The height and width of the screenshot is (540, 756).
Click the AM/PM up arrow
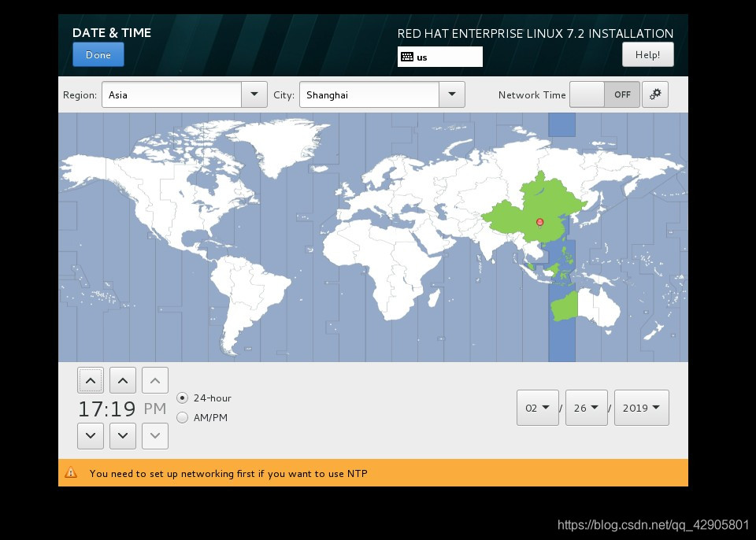pos(155,380)
